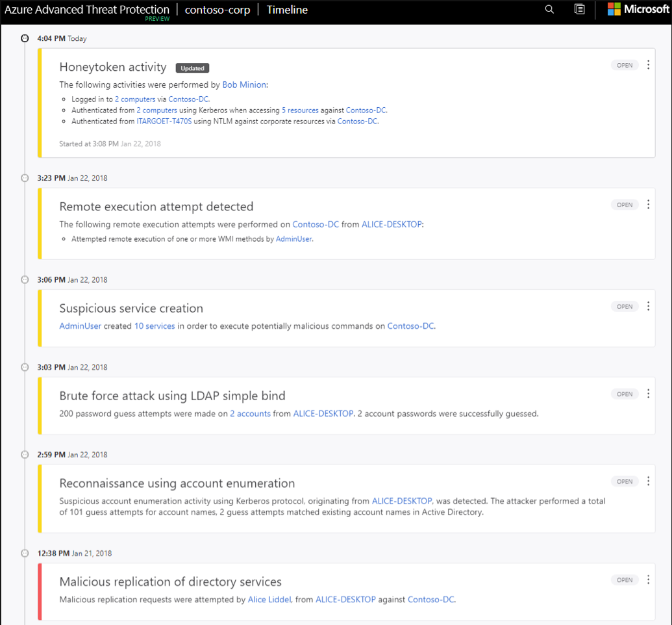The width and height of the screenshot is (672, 625).
Task: Open AdminUser link in Suspicious service creation
Action: 80,326
